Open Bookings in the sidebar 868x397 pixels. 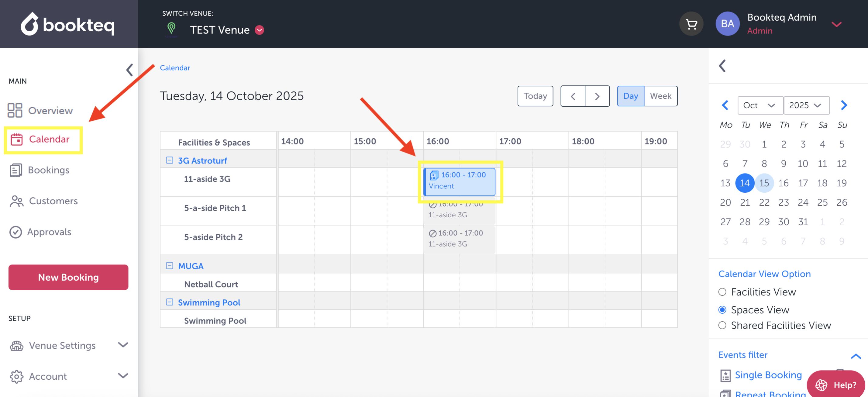[x=48, y=170]
